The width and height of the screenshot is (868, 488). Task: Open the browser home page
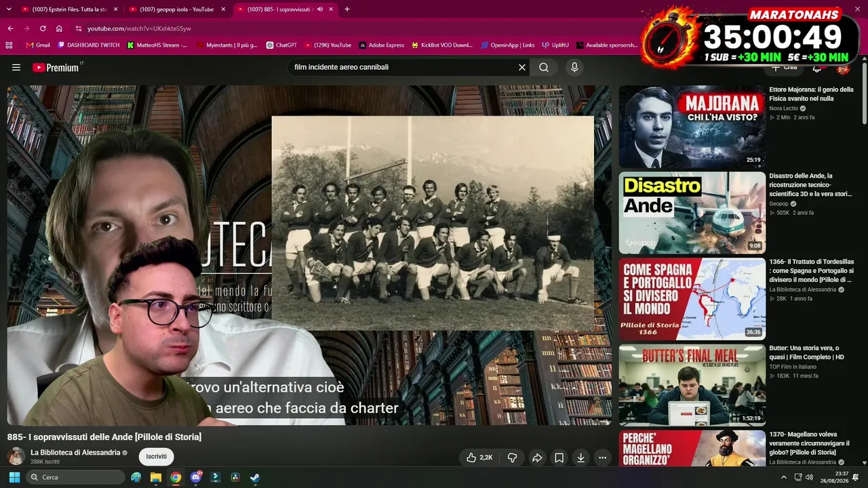coord(59,28)
